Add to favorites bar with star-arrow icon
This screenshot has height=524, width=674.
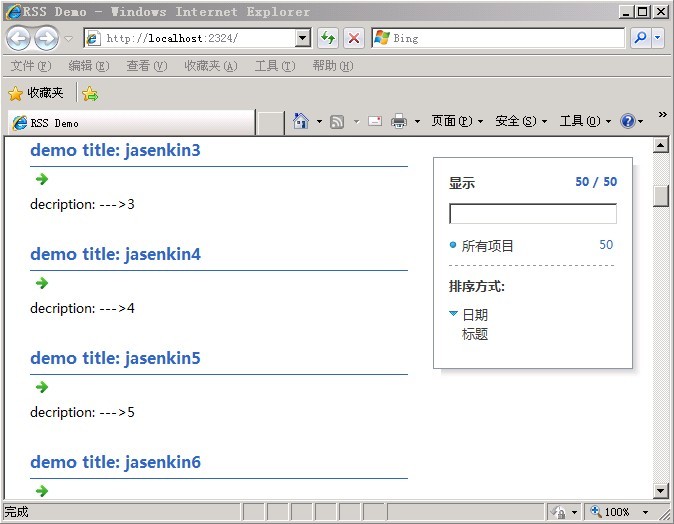(90, 93)
